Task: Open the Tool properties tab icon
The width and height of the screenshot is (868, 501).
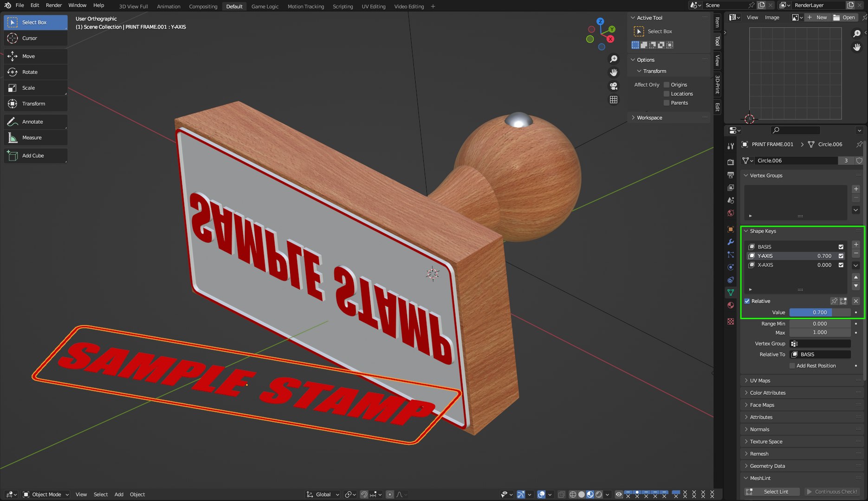Action: pyautogui.click(x=731, y=146)
